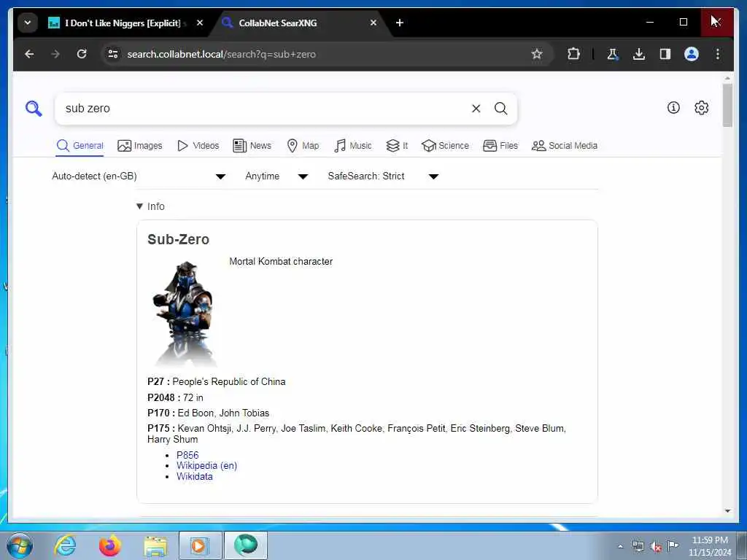
Task: Click the address bar URL
Action: (x=221, y=54)
